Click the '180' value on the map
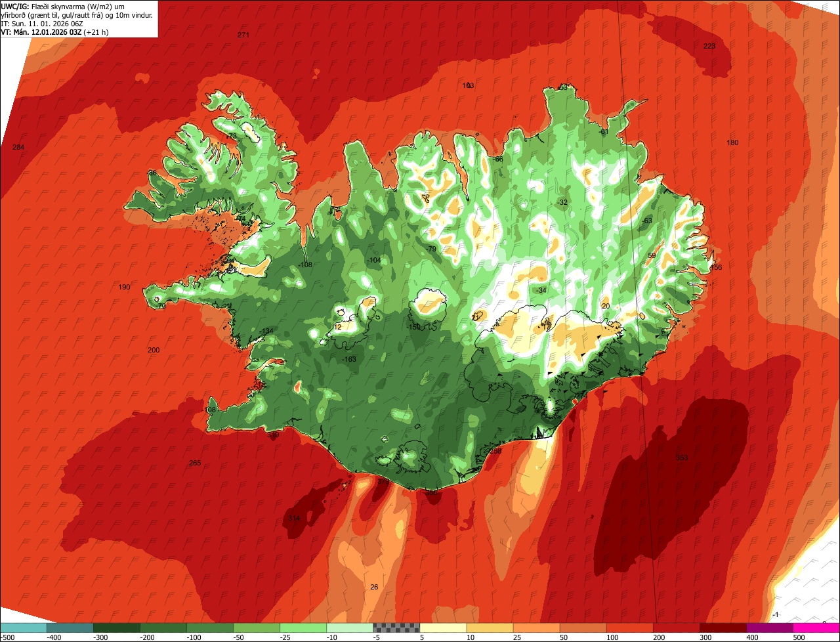This screenshot has width=840, height=642. click(732, 143)
